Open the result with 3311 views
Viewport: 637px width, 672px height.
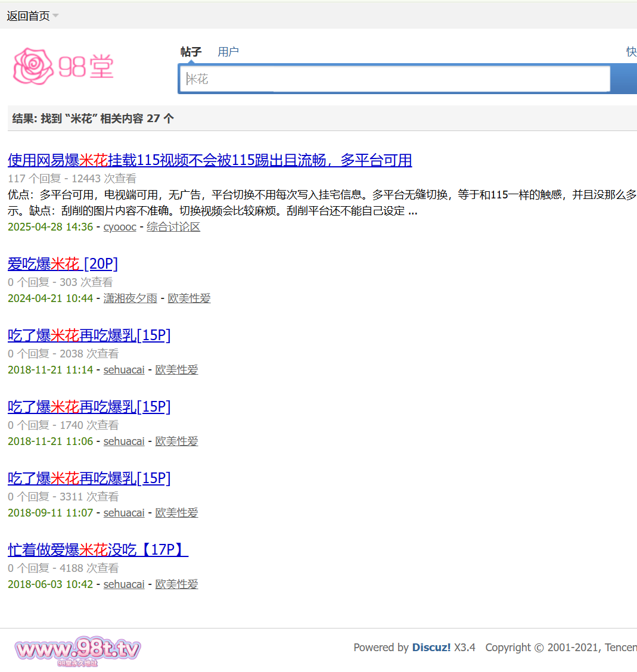click(89, 478)
